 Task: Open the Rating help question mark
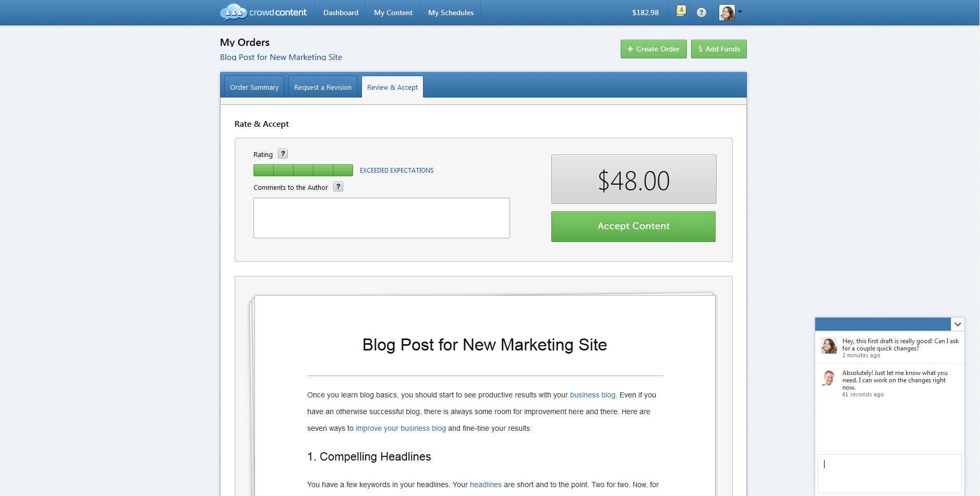tap(283, 154)
